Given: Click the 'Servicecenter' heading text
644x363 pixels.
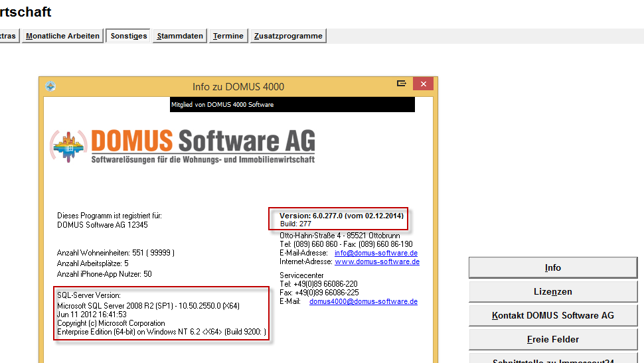Looking at the screenshot, I should click(301, 275).
